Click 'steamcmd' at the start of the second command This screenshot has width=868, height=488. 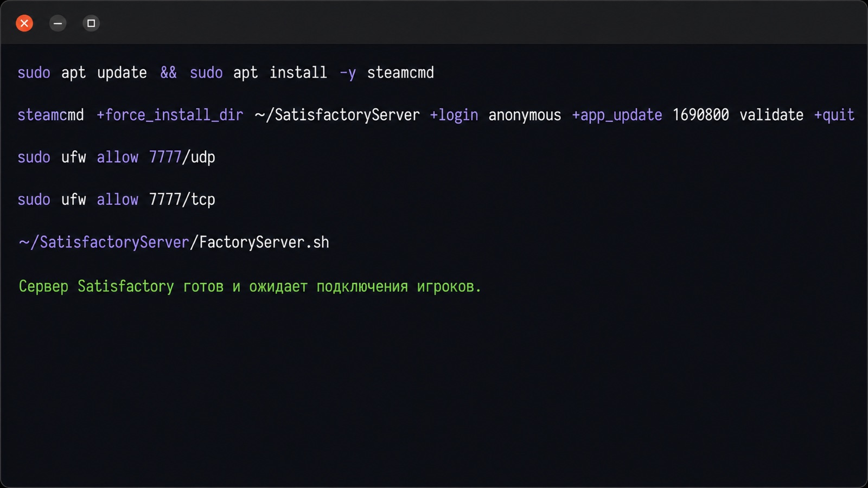pos(51,115)
